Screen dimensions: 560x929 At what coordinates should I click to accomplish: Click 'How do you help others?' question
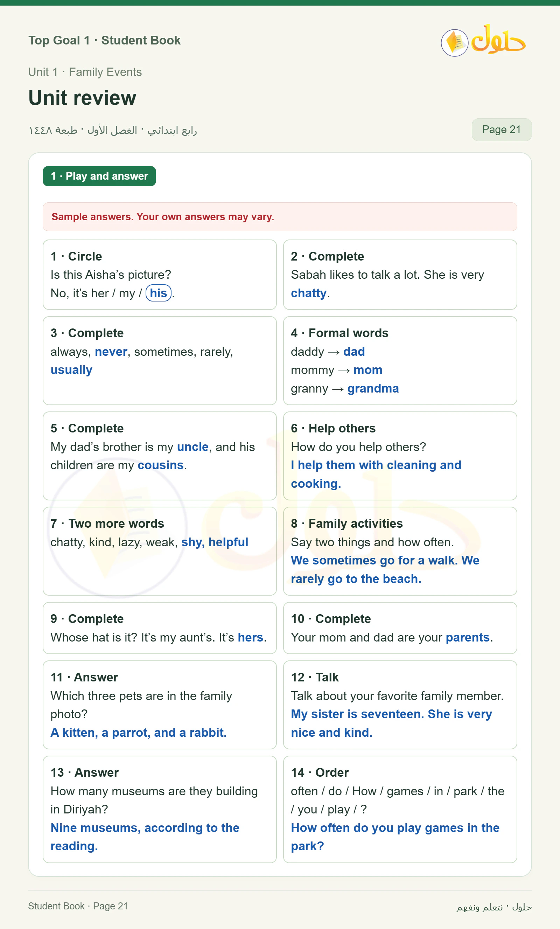[x=358, y=447]
